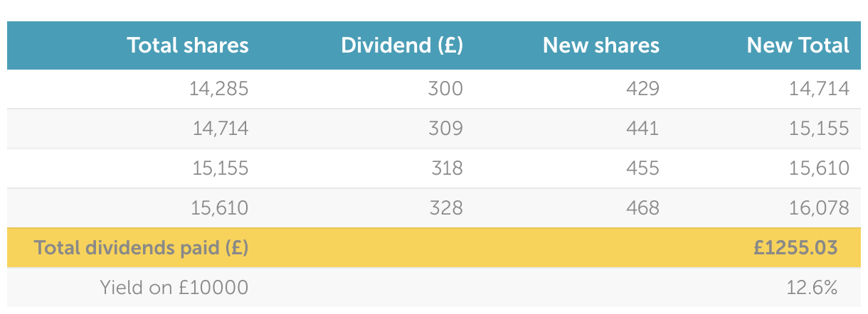Click the 318 dividend value

(447, 168)
